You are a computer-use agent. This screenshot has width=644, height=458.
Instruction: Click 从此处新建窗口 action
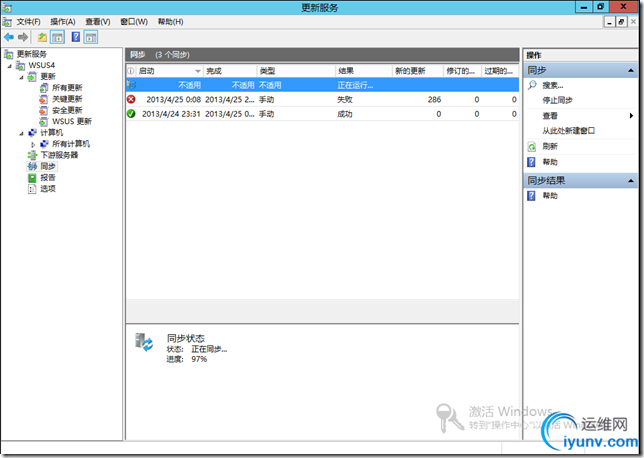[568, 131]
